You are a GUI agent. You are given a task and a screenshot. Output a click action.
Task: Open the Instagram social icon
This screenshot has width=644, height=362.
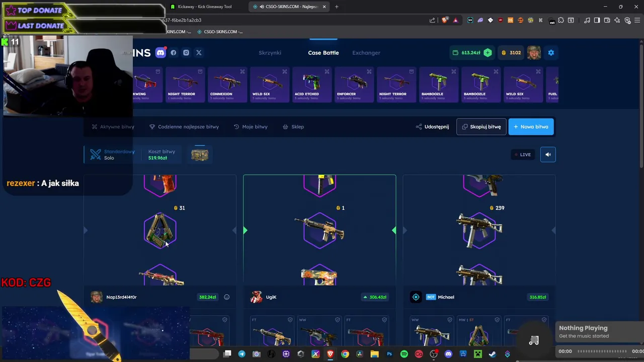(x=186, y=52)
